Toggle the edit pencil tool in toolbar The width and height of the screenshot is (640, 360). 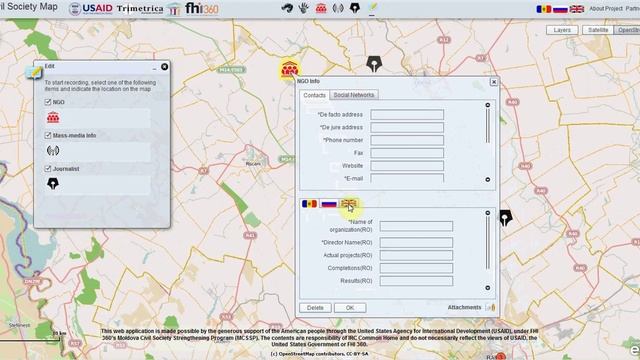[x=372, y=8]
